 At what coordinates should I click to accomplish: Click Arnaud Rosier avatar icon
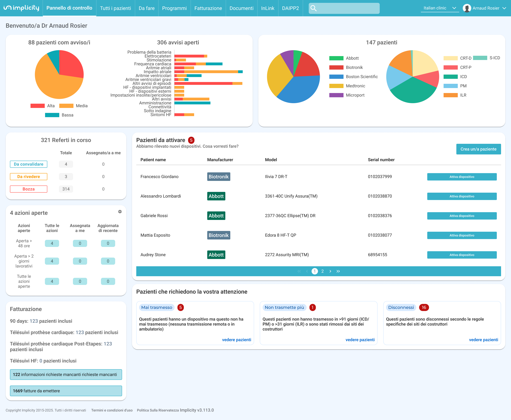(467, 8)
